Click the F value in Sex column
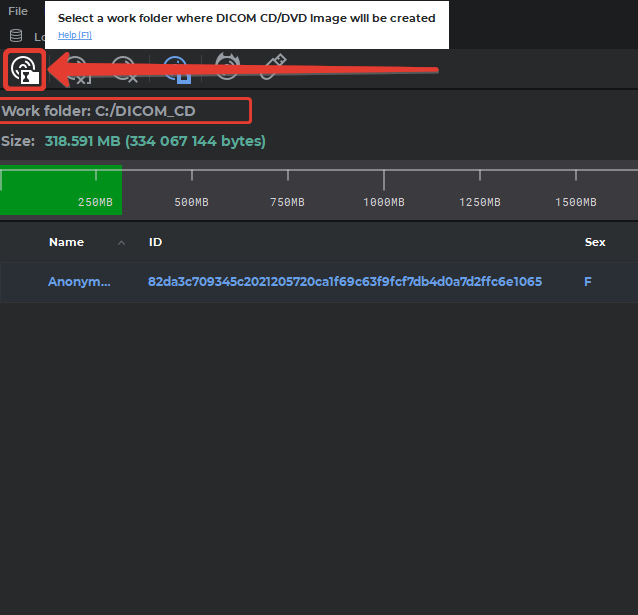This screenshot has height=615, width=638. [588, 282]
